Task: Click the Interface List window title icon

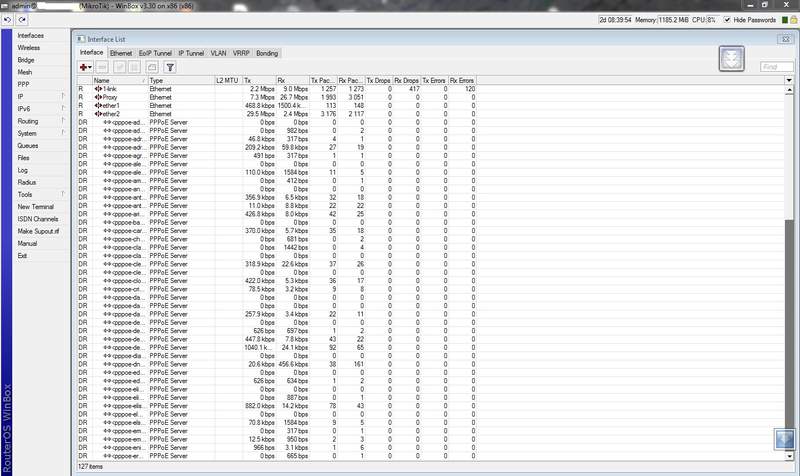Action: coord(81,39)
